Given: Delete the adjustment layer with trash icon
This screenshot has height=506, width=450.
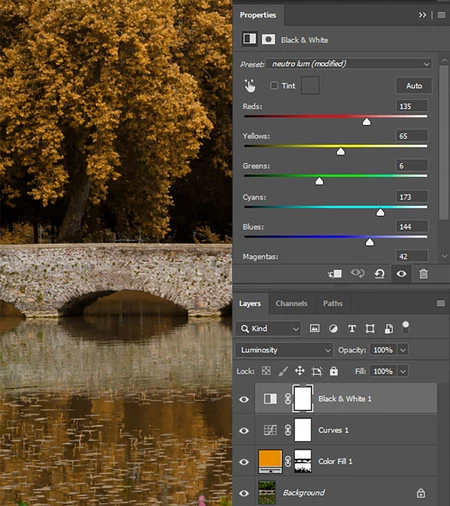Looking at the screenshot, I should [423, 274].
